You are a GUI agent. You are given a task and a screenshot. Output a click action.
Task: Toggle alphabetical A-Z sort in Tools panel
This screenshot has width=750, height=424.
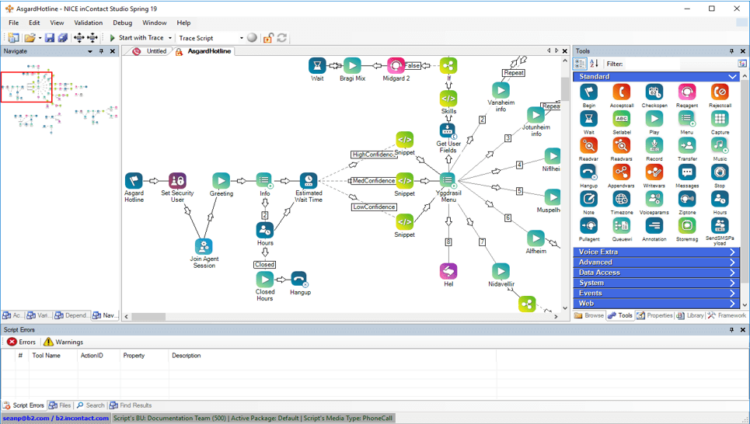pos(594,64)
